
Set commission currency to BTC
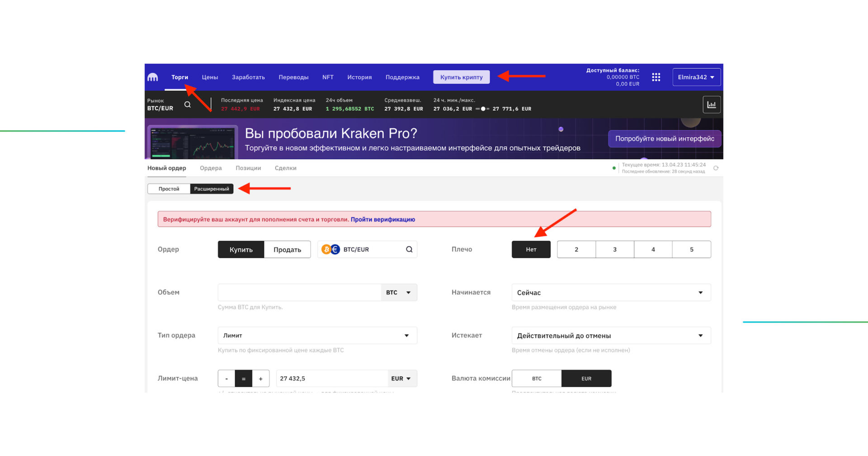point(536,378)
